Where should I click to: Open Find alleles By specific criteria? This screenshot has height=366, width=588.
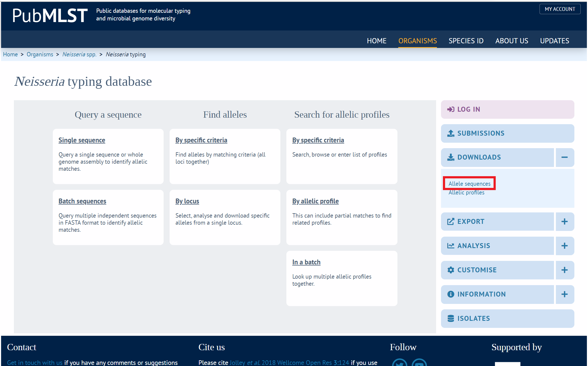[201, 140]
